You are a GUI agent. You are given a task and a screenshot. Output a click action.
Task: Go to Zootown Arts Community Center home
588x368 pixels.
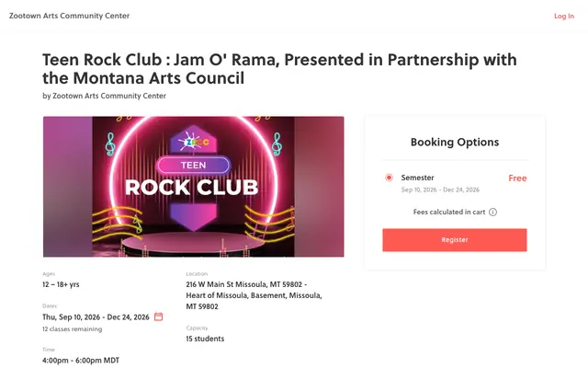click(x=70, y=16)
